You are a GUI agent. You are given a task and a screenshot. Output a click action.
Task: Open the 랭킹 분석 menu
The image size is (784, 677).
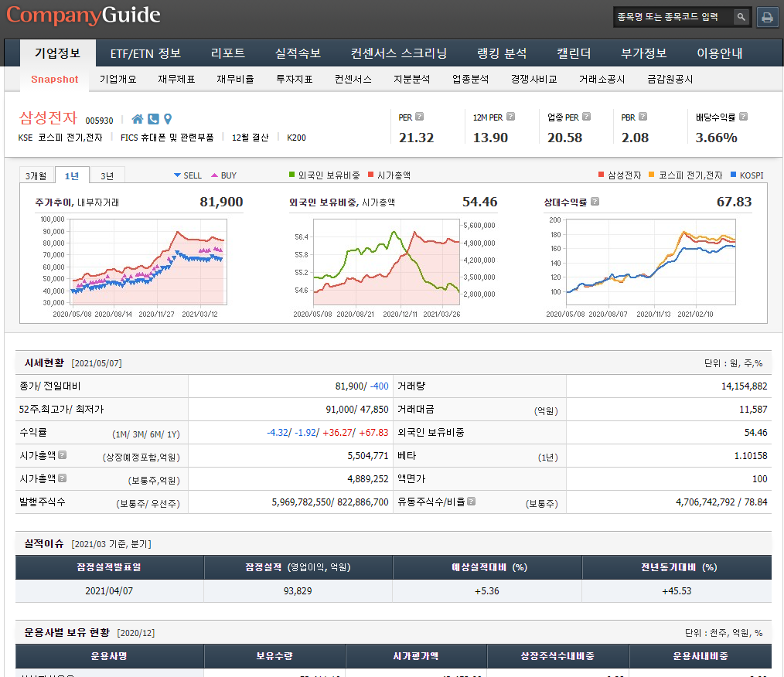tap(502, 53)
